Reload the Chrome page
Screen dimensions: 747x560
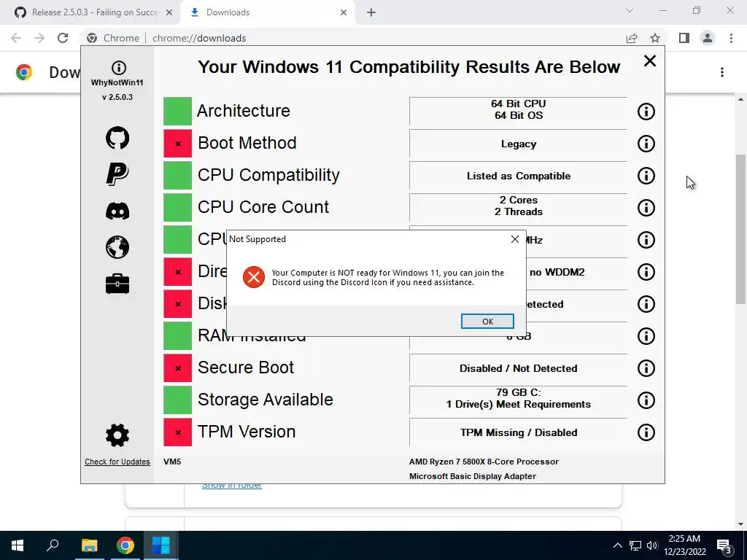(63, 38)
